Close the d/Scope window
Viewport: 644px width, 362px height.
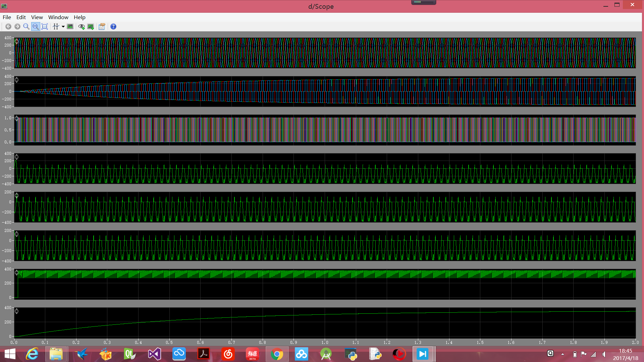[632, 5]
